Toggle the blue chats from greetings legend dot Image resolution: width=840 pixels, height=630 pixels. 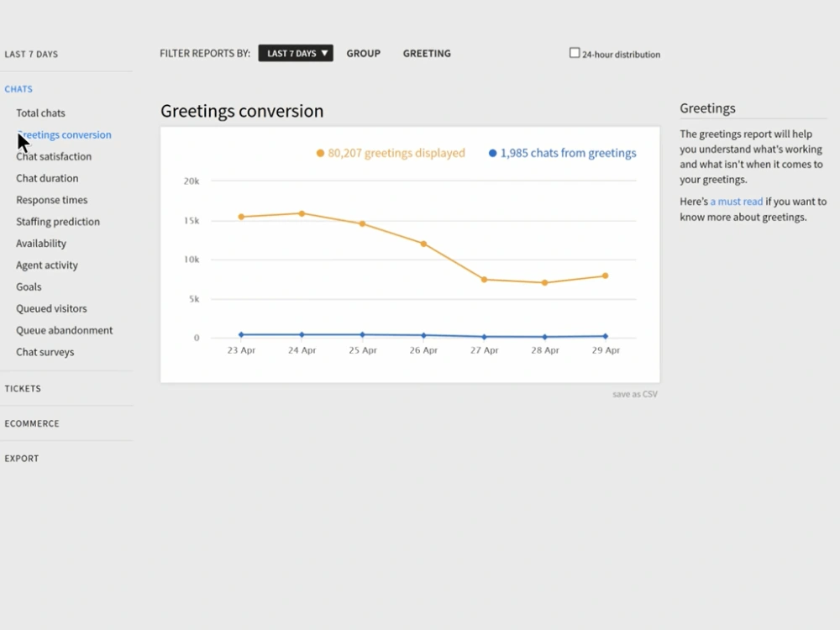[493, 153]
